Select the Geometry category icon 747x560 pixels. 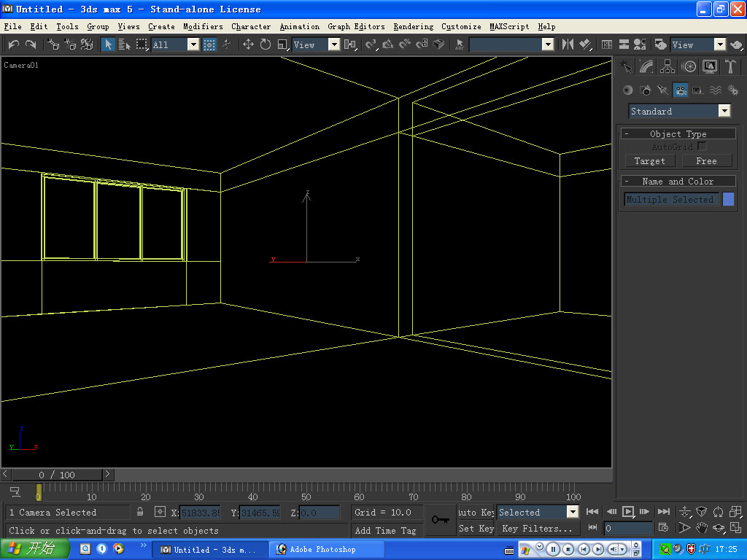[628, 90]
